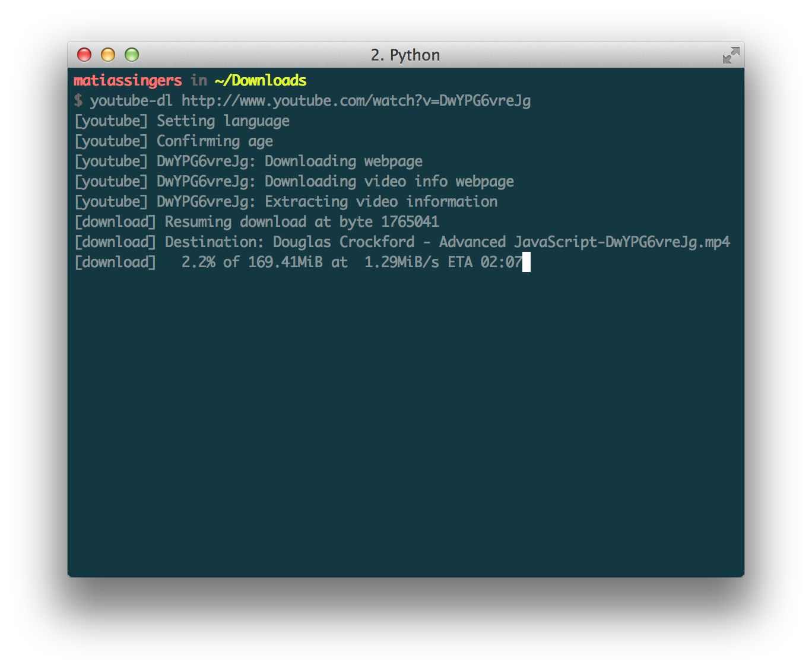Click 'Resuming download at byte 1765041' line
812x671 pixels.
[257, 222]
